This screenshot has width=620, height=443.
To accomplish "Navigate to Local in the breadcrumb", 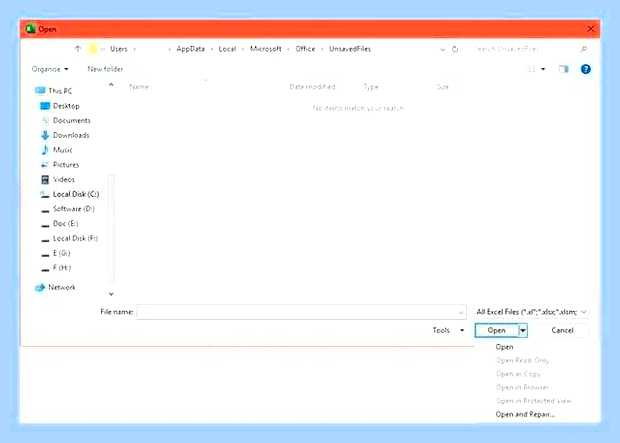I will click(227, 49).
